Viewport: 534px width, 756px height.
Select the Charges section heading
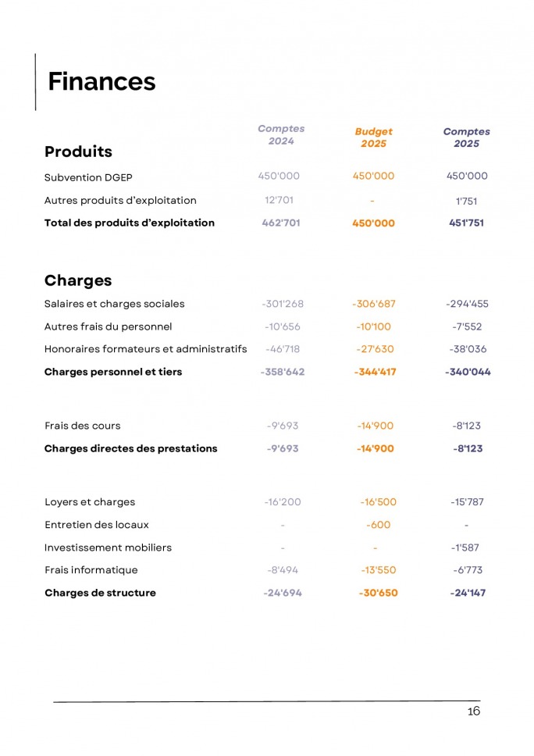[78, 280]
